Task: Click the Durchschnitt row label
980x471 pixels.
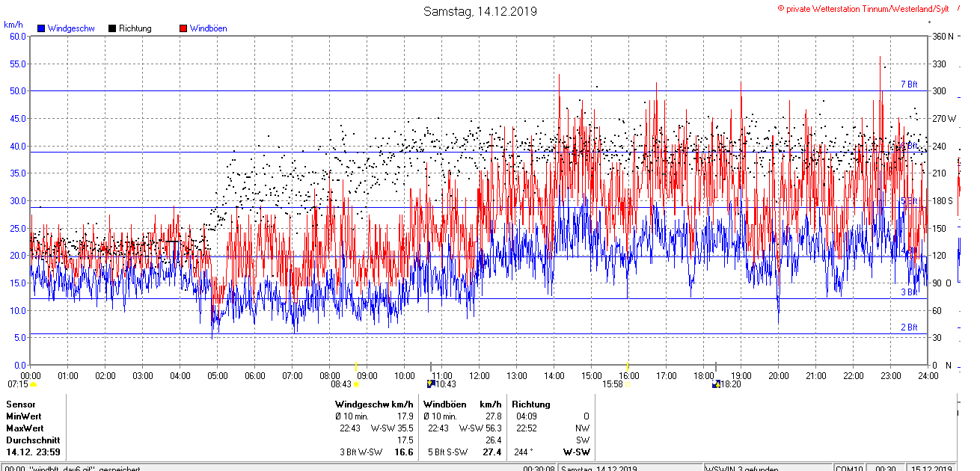Action: click(x=33, y=440)
